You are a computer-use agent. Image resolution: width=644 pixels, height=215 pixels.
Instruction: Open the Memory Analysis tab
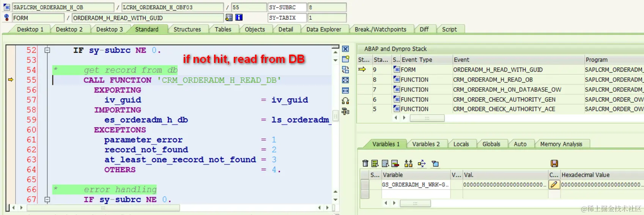561,144
